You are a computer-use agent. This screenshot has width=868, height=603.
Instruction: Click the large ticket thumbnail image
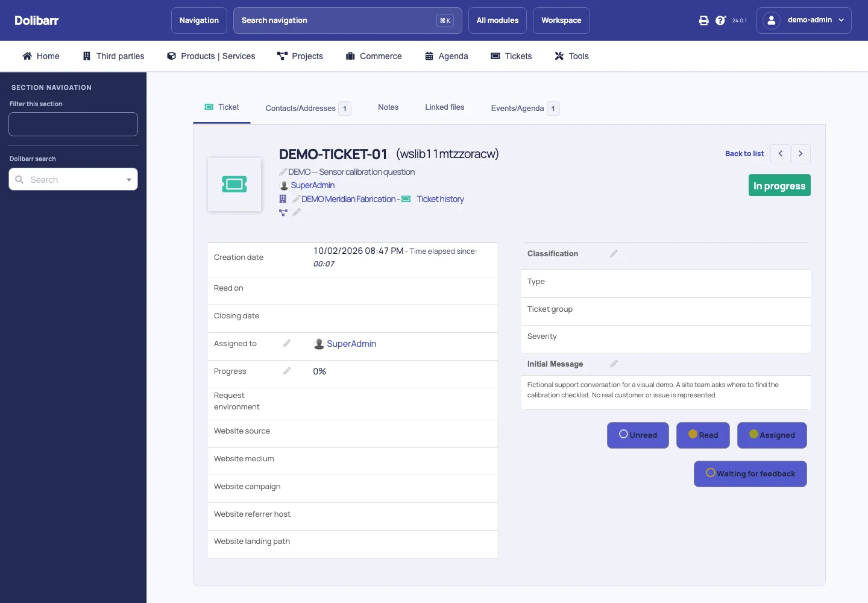tap(234, 185)
